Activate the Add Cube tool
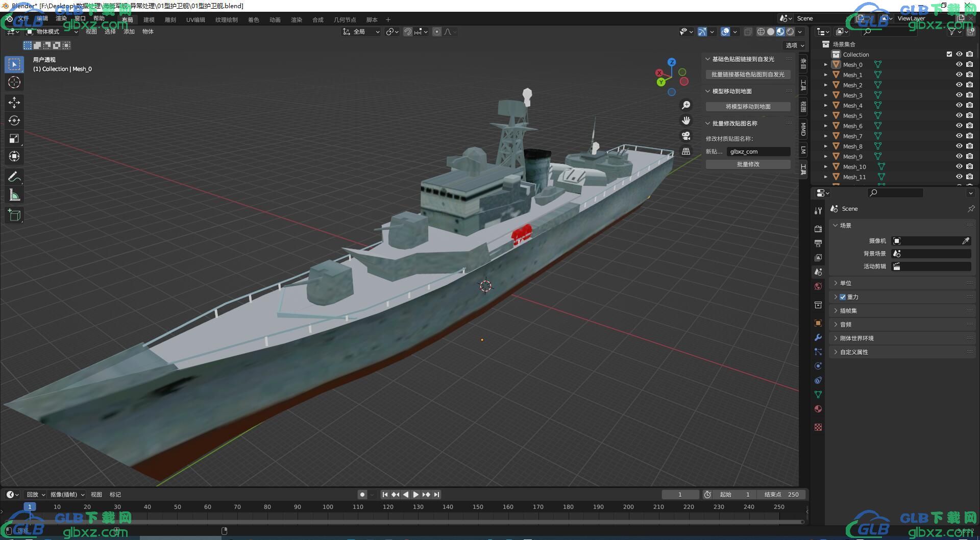The image size is (980, 540). [x=14, y=215]
